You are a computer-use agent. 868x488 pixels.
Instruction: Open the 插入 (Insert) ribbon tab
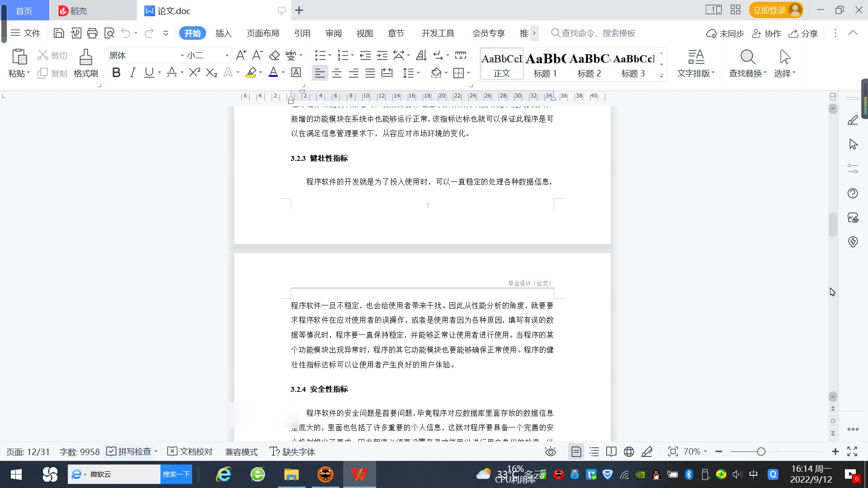coord(223,33)
